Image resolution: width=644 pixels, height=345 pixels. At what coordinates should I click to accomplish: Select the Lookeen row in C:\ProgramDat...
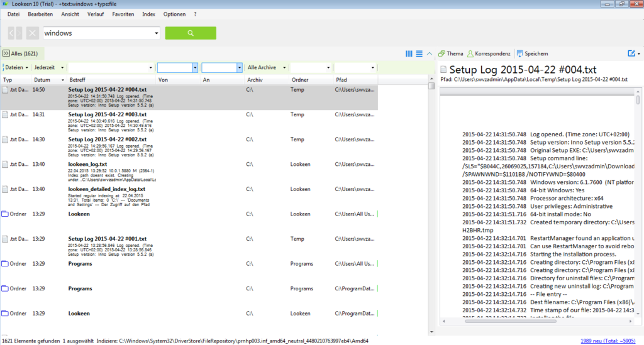[189, 322]
